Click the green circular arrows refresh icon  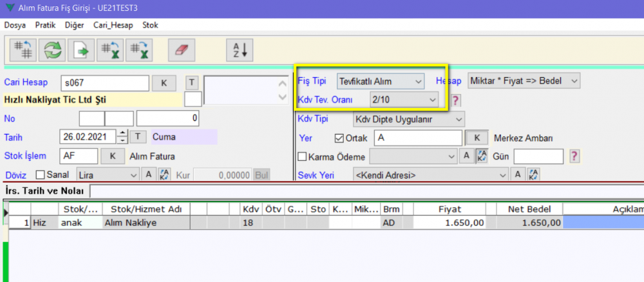click(52, 49)
